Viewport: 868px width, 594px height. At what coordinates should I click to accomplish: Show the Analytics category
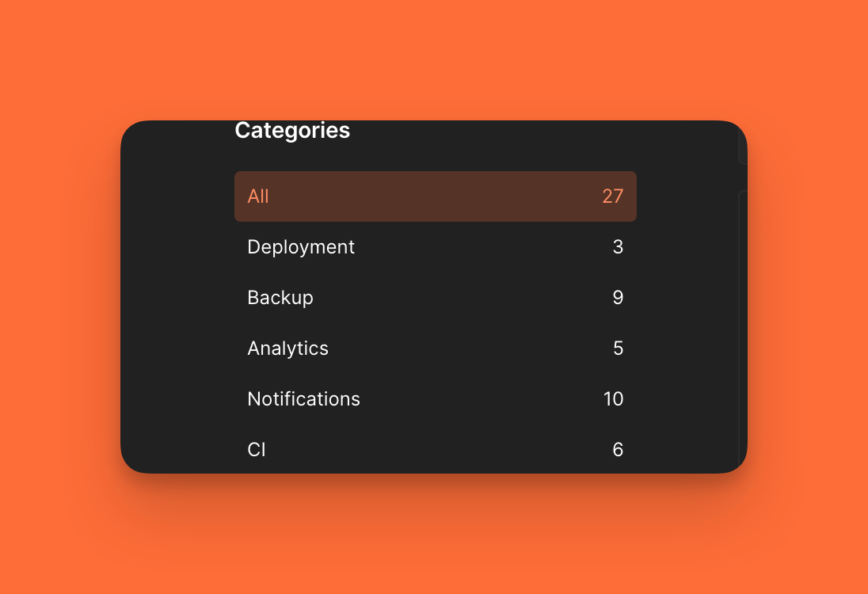(x=435, y=348)
